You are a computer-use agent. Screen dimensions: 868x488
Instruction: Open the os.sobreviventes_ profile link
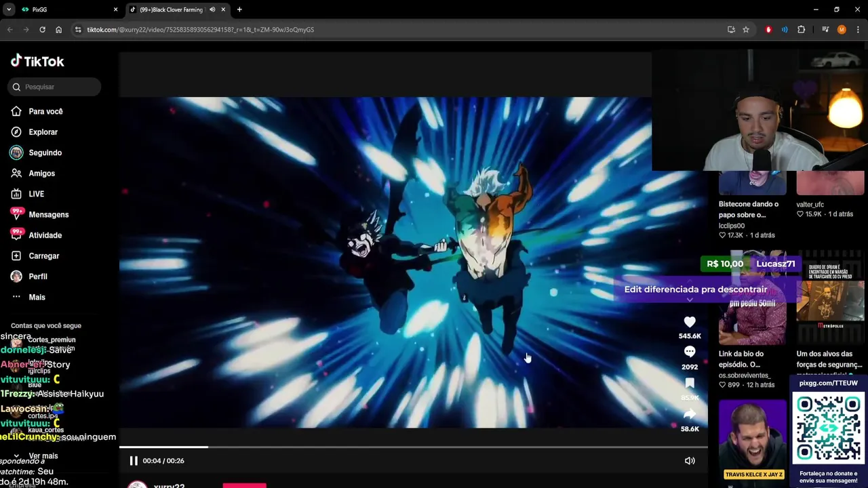[745, 375]
